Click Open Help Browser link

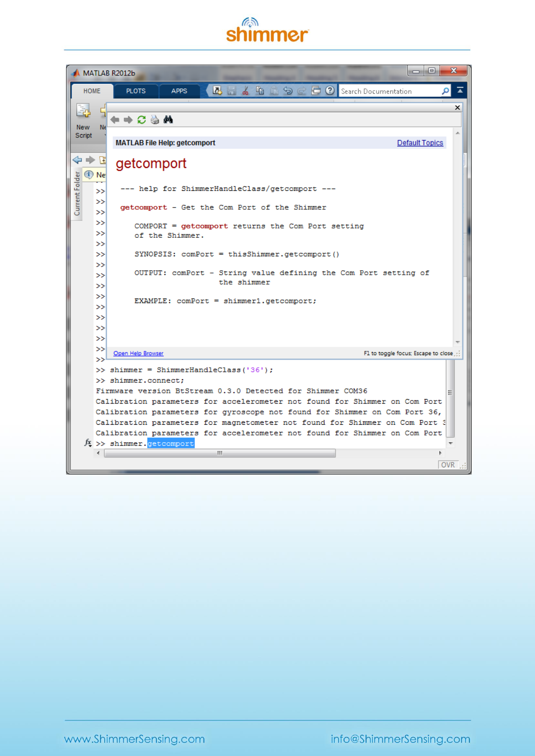point(138,353)
